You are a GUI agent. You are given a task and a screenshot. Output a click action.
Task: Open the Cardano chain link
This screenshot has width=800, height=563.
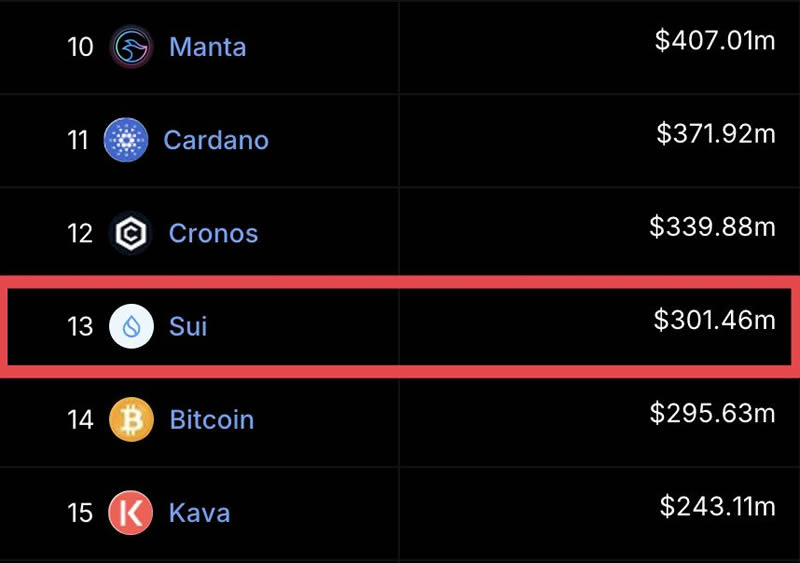click(216, 140)
